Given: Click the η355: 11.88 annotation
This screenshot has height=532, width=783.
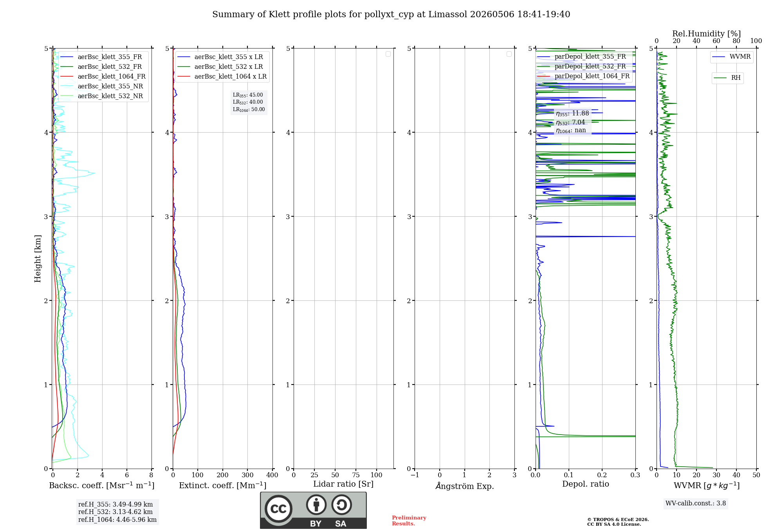Looking at the screenshot, I should pyautogui.click(x=572, y=113).
